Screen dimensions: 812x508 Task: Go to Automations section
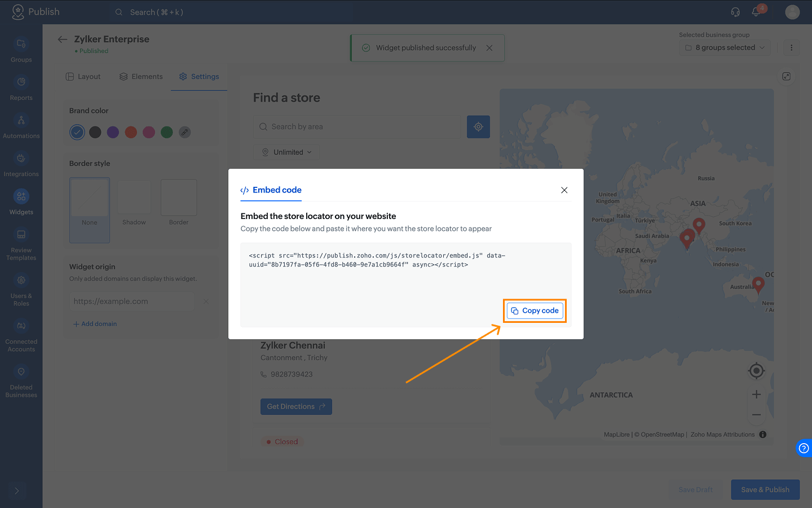click(21, 126)
